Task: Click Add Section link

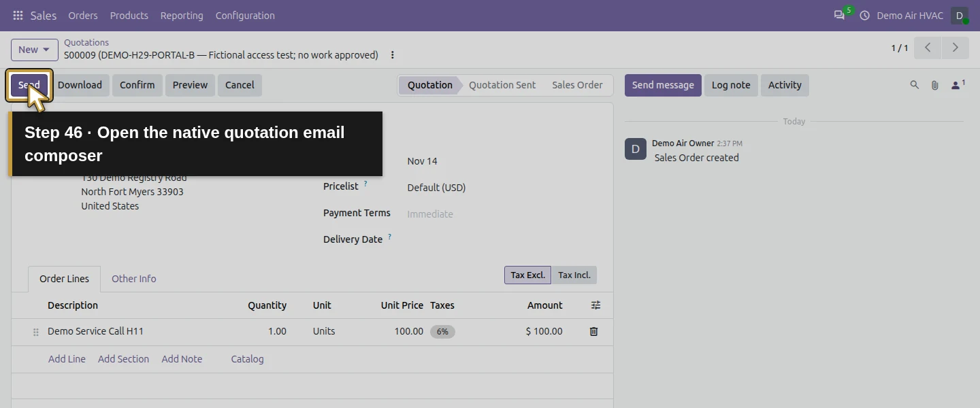Action: (x=123, y=359)
